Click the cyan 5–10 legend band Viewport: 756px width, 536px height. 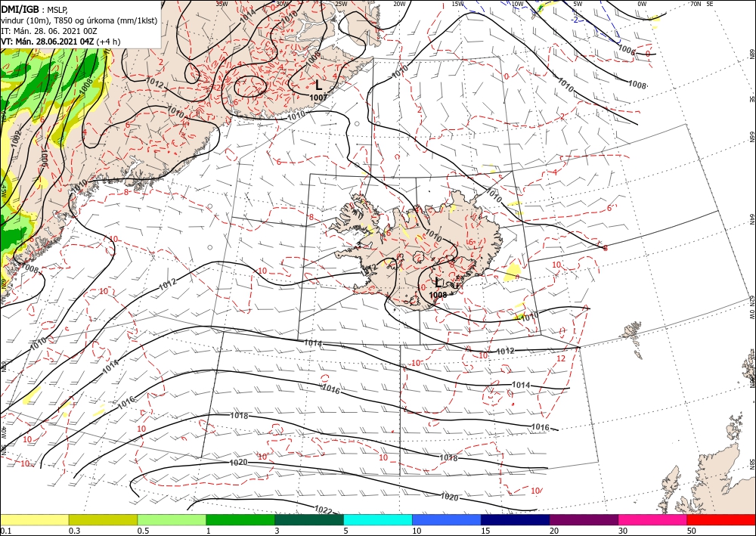click(378, 519)
